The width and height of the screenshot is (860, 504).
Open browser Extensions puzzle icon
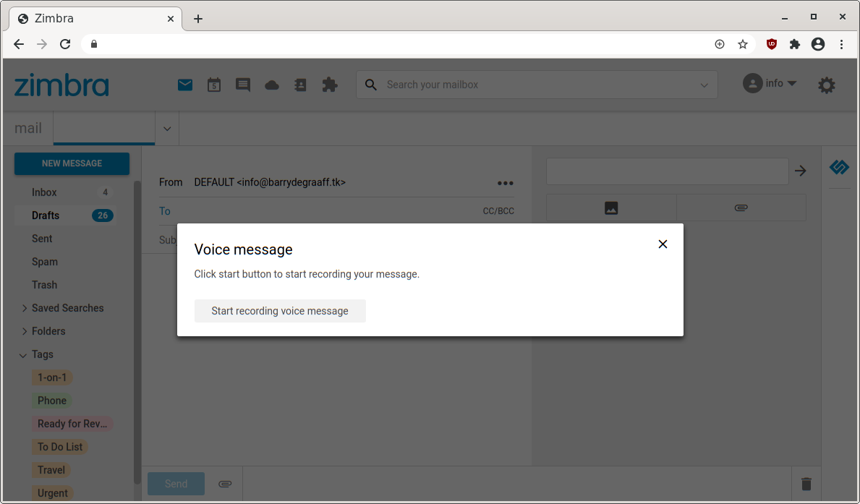point(795,44)
